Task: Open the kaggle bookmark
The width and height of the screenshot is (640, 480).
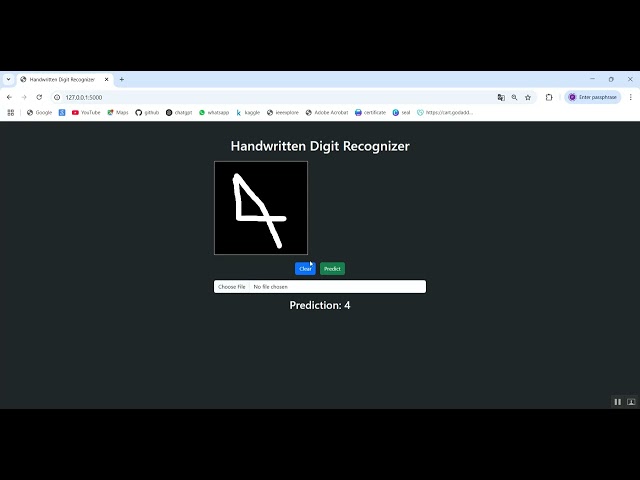Action: tap(248, 113)
